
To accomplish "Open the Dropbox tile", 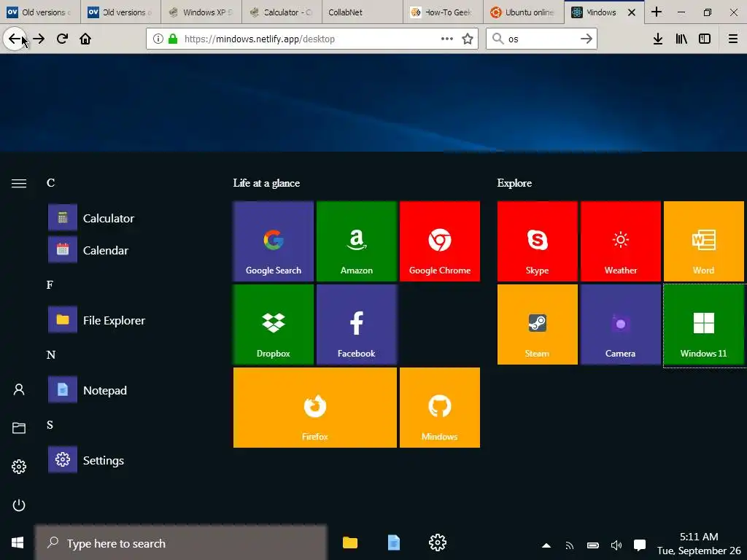I will [x=274, y=324].
